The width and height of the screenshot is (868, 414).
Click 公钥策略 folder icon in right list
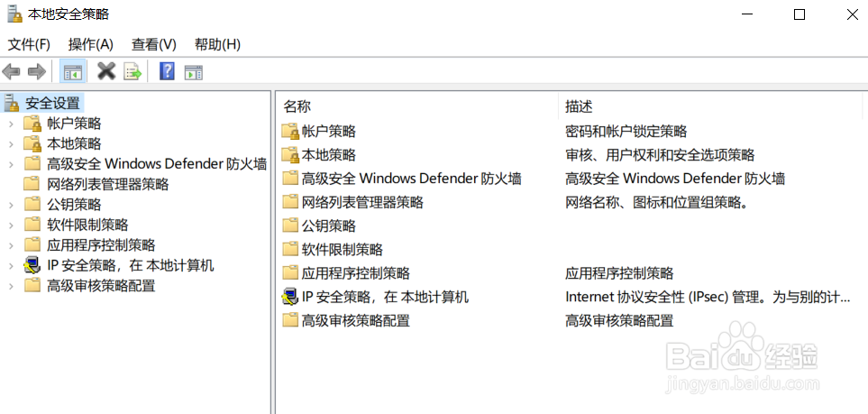pos(290,225)
